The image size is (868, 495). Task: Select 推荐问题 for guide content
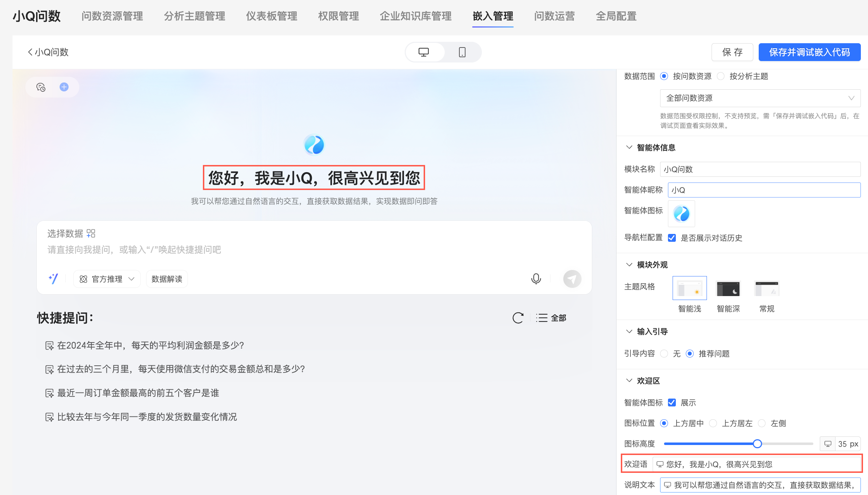[x=690, y=354]
